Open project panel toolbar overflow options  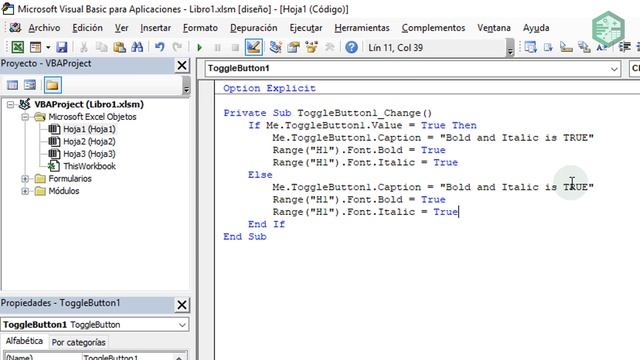point(186,86)
